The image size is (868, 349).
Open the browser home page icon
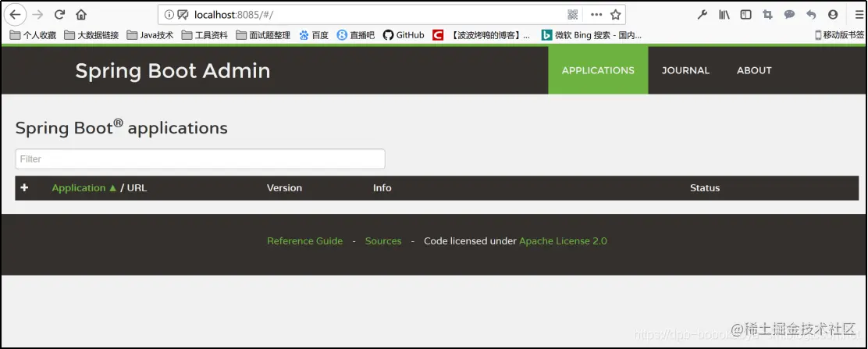pyautogui.click(x=81, y=14)
